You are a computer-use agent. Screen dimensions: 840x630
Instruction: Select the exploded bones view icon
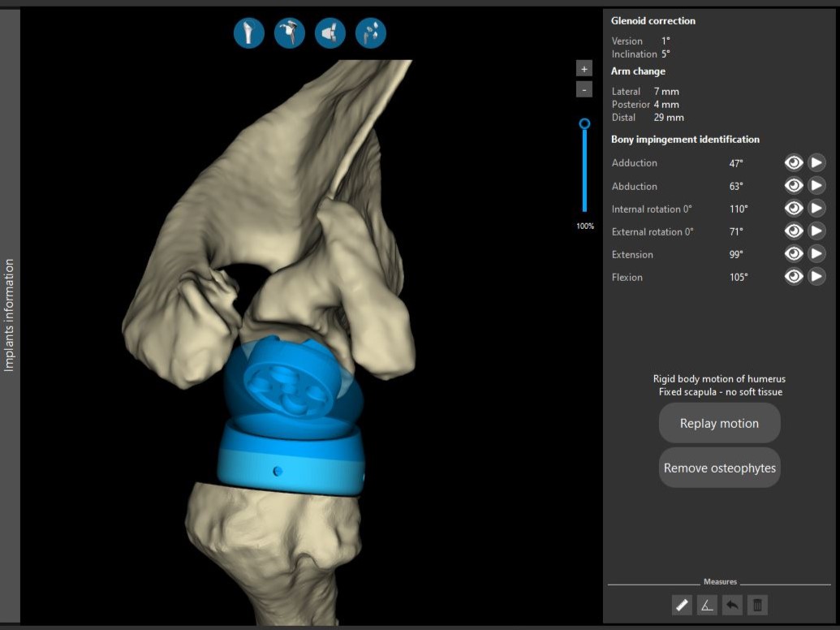(x=371, y=33)
